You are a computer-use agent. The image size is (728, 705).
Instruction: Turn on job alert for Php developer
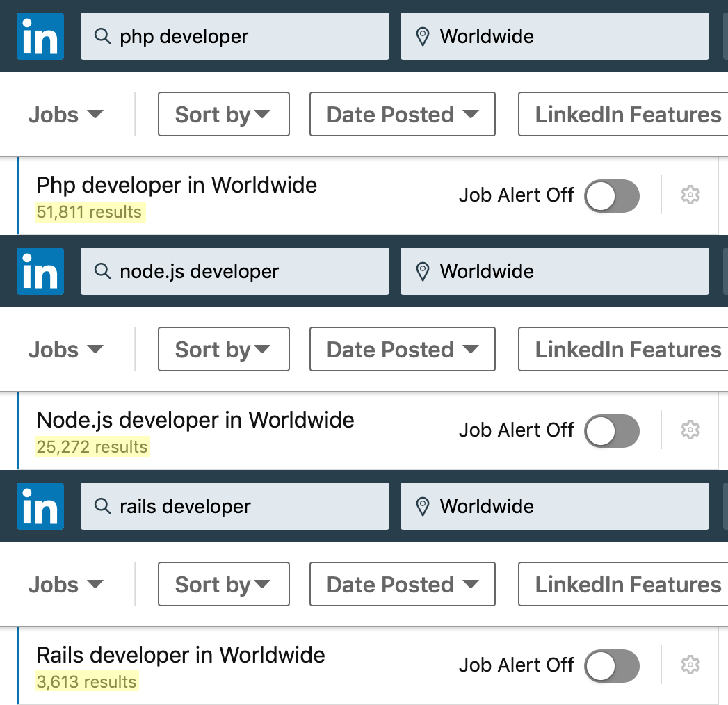(x=611, y=196)
